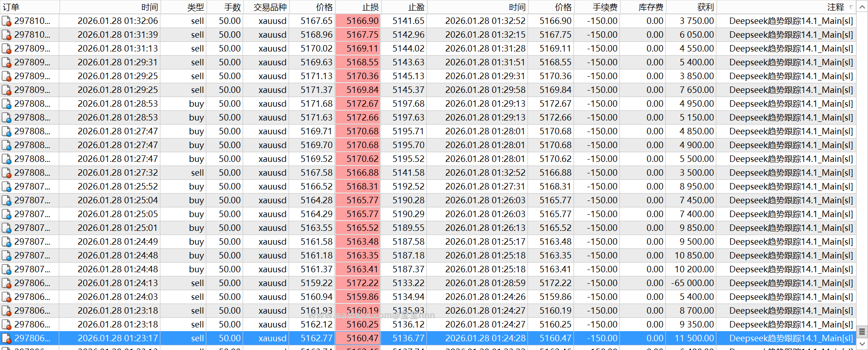
Task: Click the open time 2026.01.28 01:25:52
Action: tap(118, 187)
